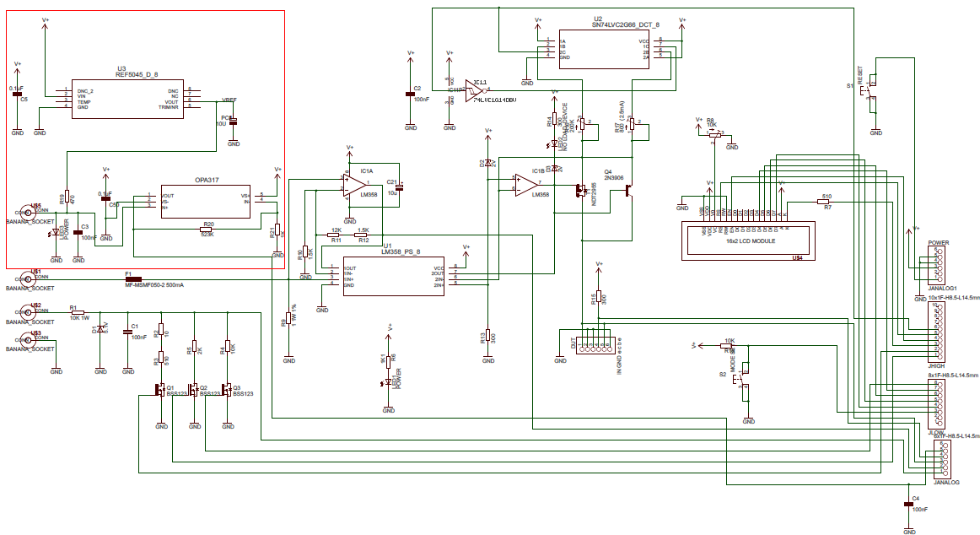Click the 'MF-MSMF050-2 500mA' label
Viewport: 980px width, 535px height.
154,285
